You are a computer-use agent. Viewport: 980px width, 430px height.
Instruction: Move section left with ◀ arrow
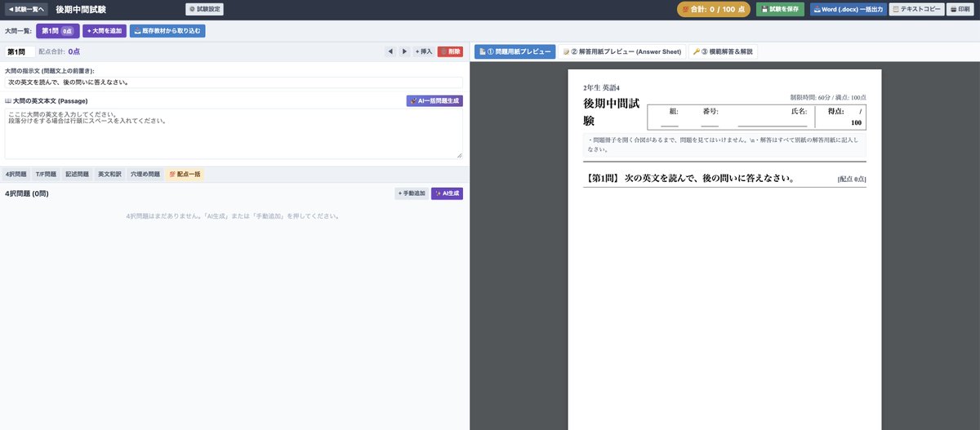pos(390,51)
